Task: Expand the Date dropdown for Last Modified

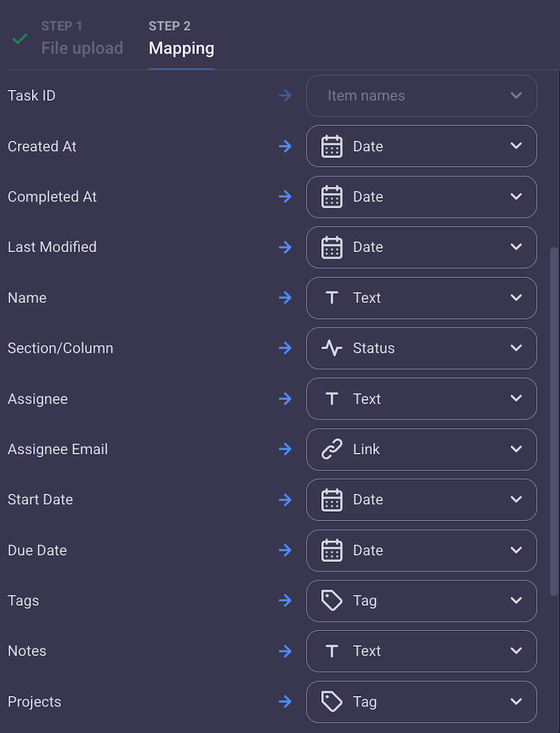Action: click(x=516, y=247)
